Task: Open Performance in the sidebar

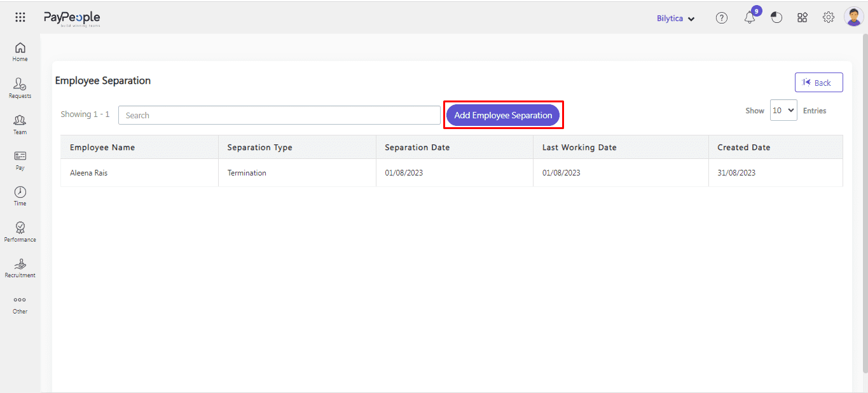Action: [x=20, y=231]
